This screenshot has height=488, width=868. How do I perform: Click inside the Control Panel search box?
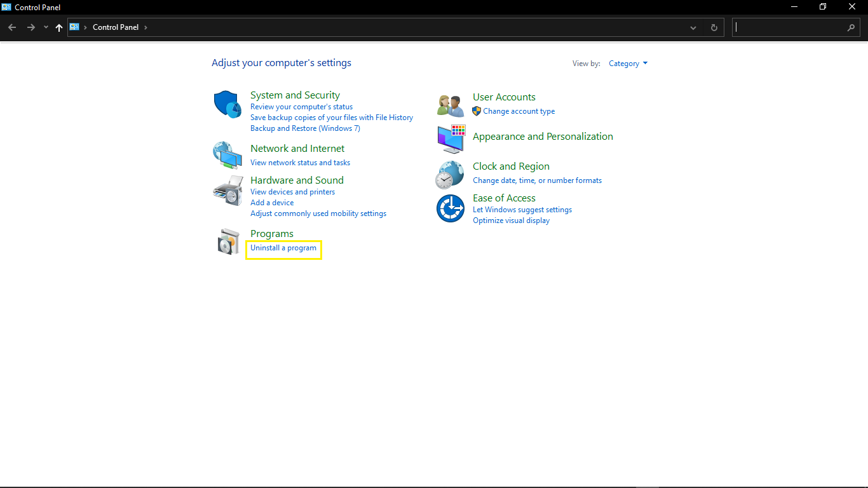pos(788,27)
